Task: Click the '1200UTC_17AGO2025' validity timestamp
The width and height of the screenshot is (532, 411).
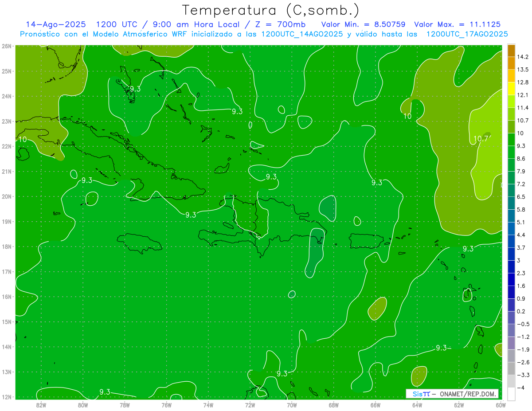Action: point(467,34)
